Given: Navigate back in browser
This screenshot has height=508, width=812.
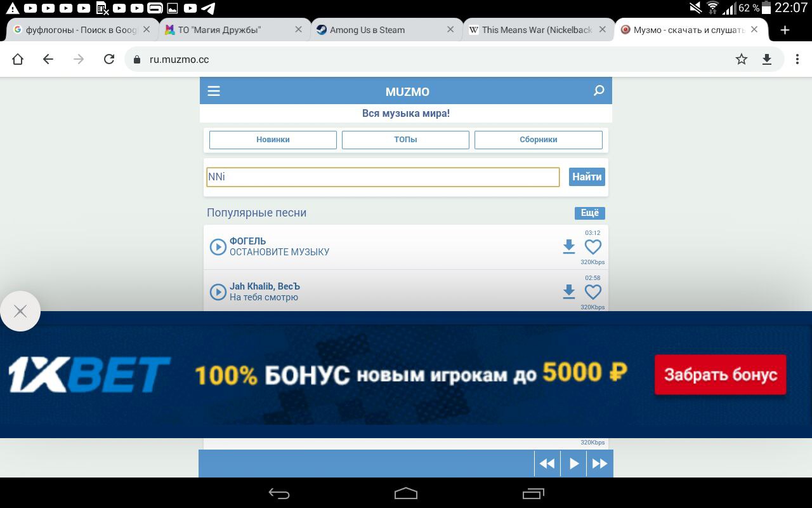Looking at the screenshot, I should 48,59.
